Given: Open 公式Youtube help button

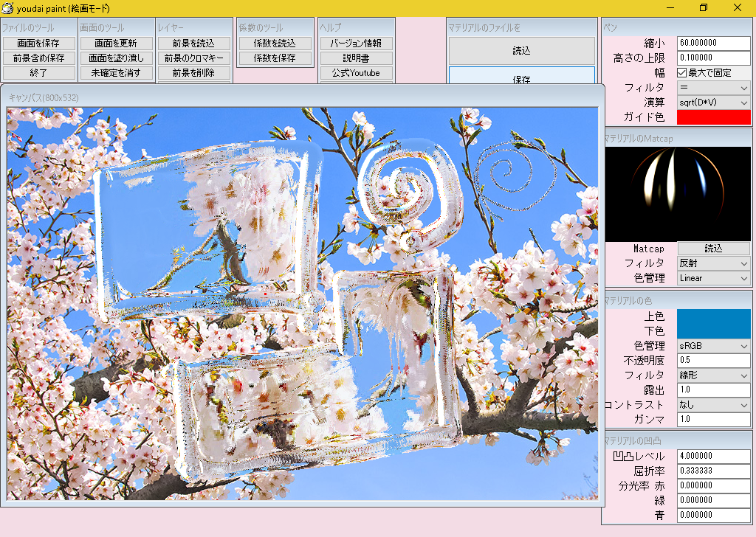Looking at the screenshot, I should pos(356,73).
